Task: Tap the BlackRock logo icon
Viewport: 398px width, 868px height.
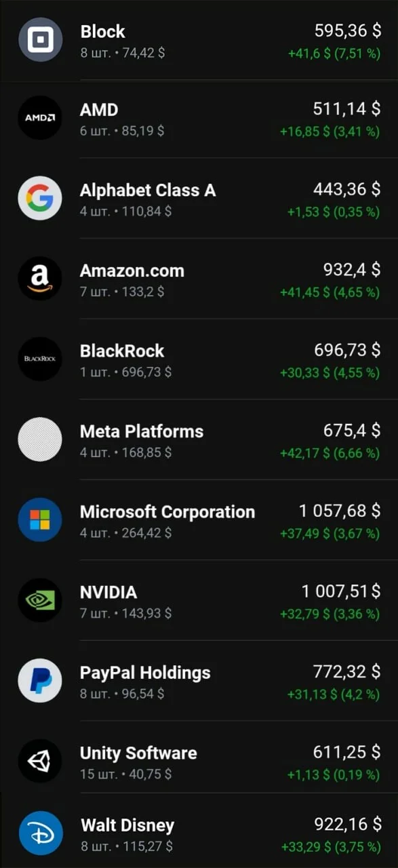Action: [40, 359]
